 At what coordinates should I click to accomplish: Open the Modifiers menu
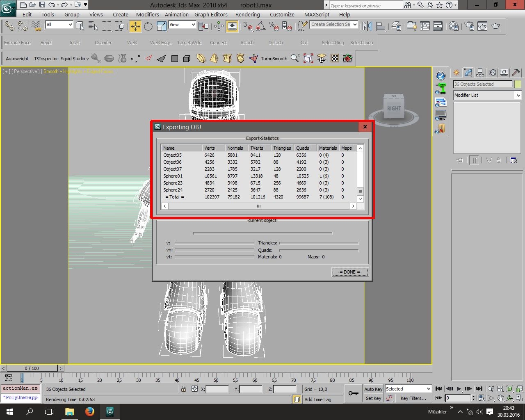point(147,14)
